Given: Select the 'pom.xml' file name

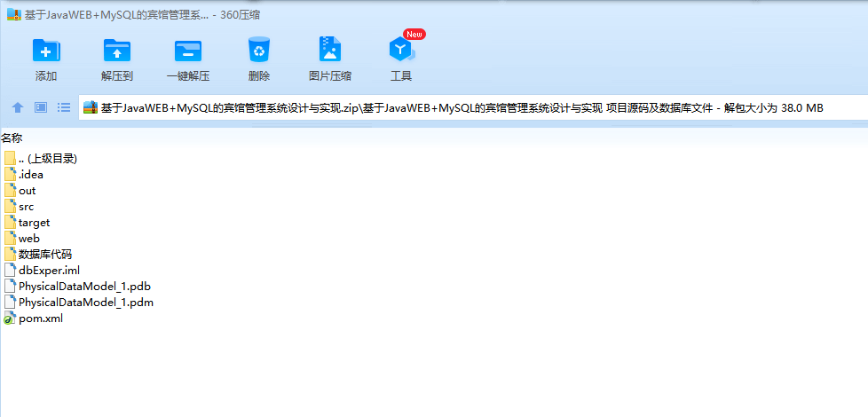Looking at the screenshot, I should 41,319.
